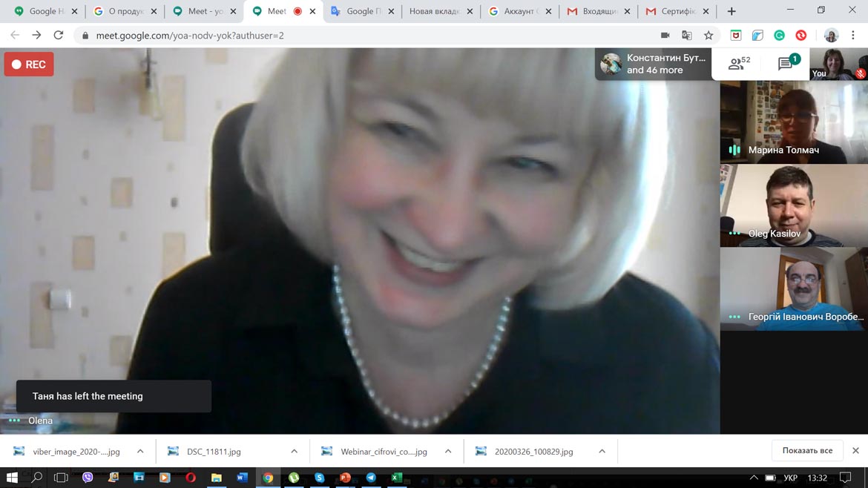The image size is (868, 488).
Task: Toggle the red REC recording indicator
Action: [x=29, y=65]
